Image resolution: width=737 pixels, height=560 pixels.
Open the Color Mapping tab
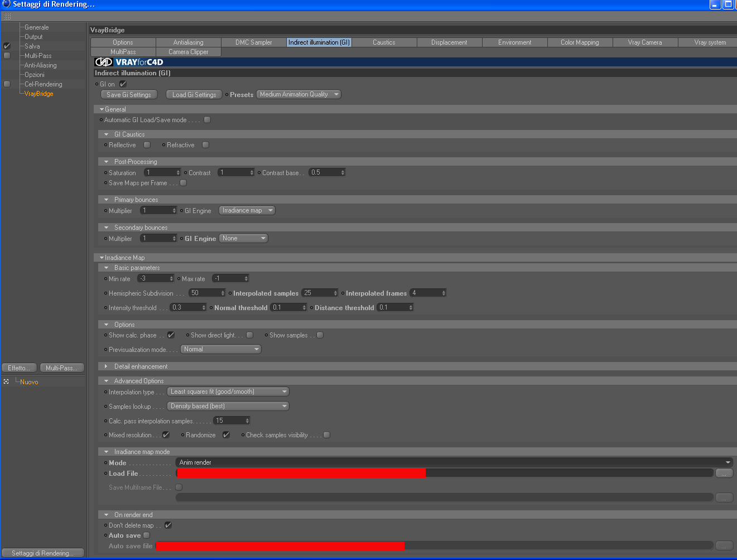(580, 42)
